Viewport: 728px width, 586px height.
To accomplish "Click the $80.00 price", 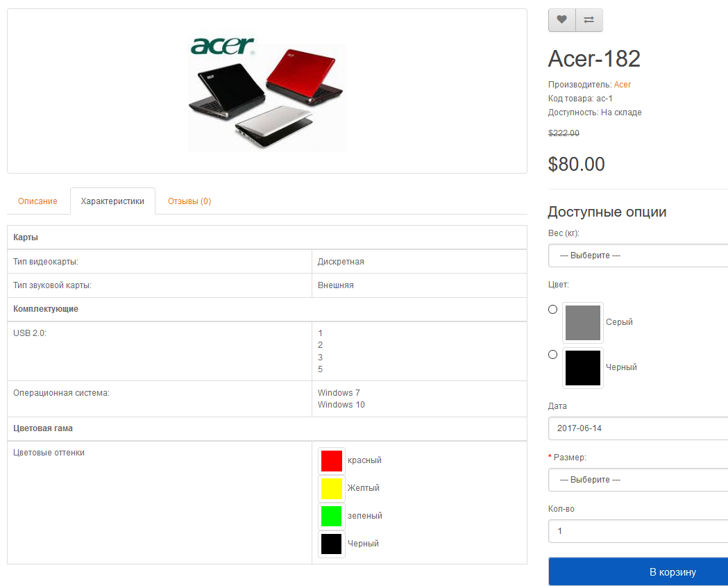I will click(576, 164).
